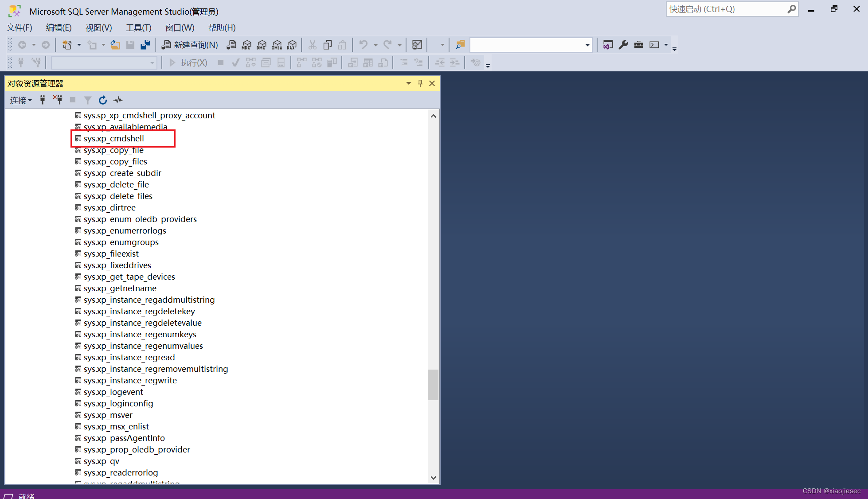Select sys.xp_dirtree stored procedure
The height and width of the screenshot is (499, 868).
tap(109, 208)
